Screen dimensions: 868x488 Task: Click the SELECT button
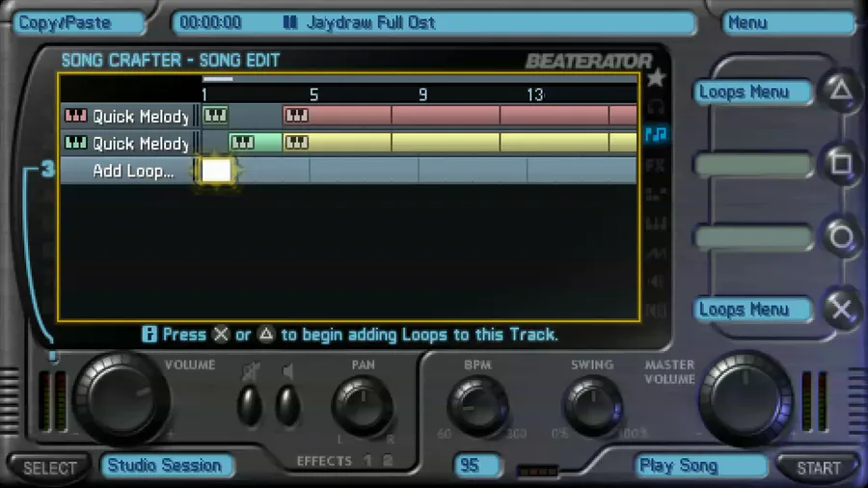50,468
